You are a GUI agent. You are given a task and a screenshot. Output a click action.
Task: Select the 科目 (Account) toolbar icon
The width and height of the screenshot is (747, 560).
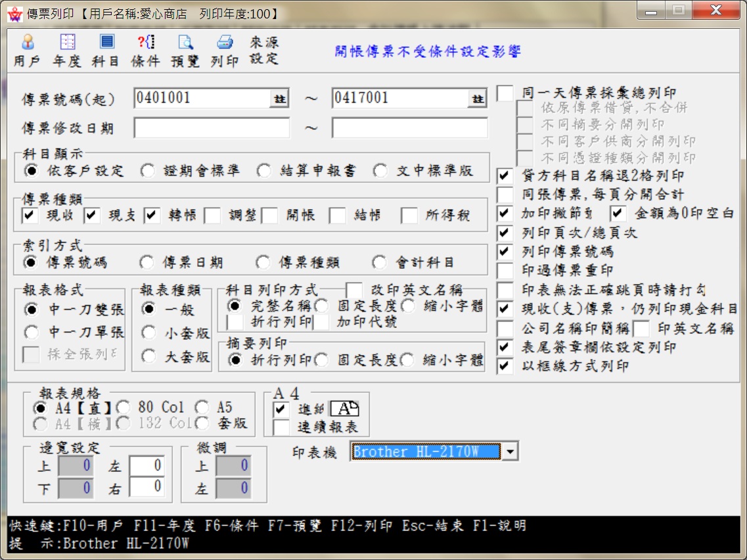click(106, 51)
